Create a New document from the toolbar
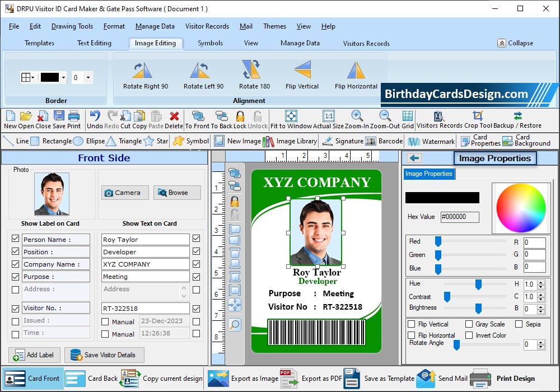 click(x=10, y=116)
